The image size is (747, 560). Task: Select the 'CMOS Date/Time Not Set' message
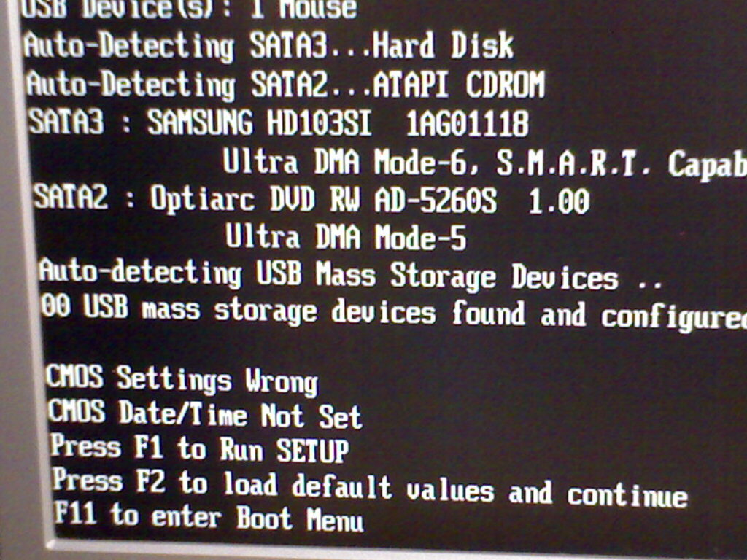coord(205,413)
